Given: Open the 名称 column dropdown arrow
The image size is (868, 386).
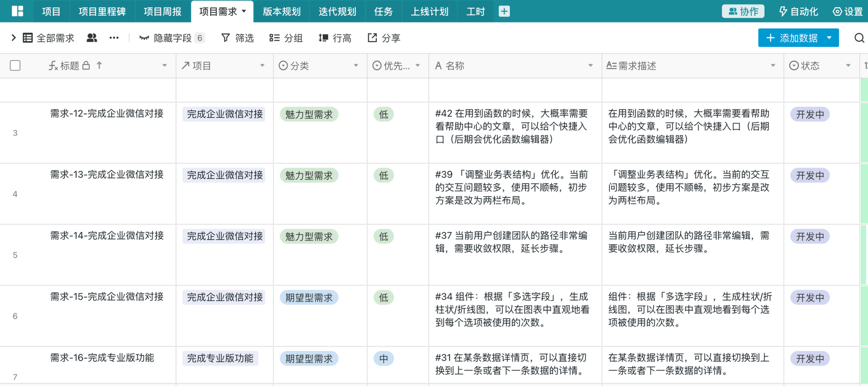Looking at the screenshot, I should click(x=590, y=66).
